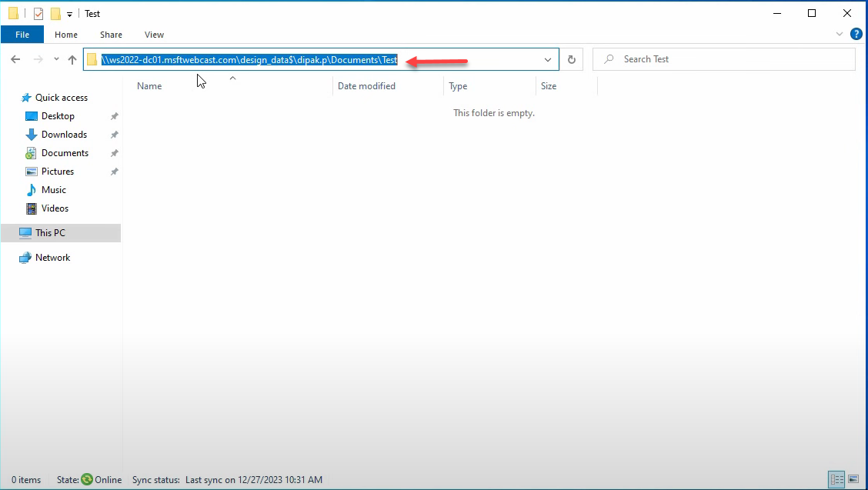Click the pin icon beside Pictures
The height and width of the screenshot is (490, 868).
[114, 172]
